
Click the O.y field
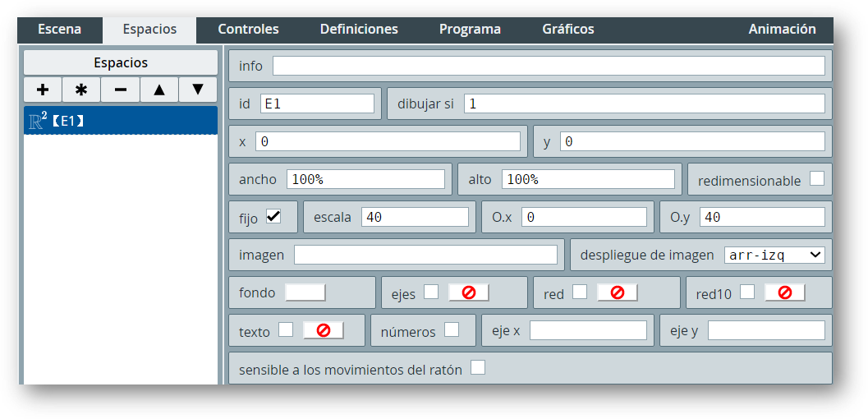pos(762,217)
